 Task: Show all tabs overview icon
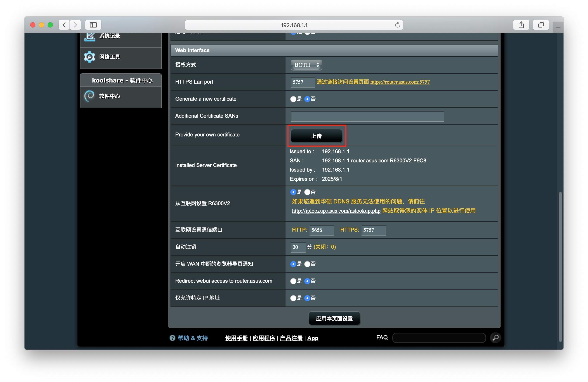541,25
